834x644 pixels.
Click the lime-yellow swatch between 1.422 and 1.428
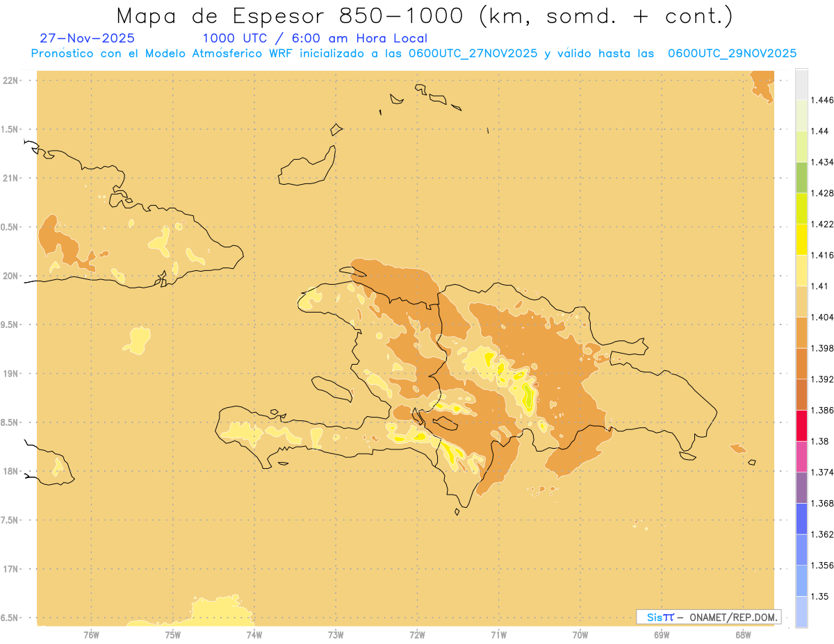pos(801,208)
